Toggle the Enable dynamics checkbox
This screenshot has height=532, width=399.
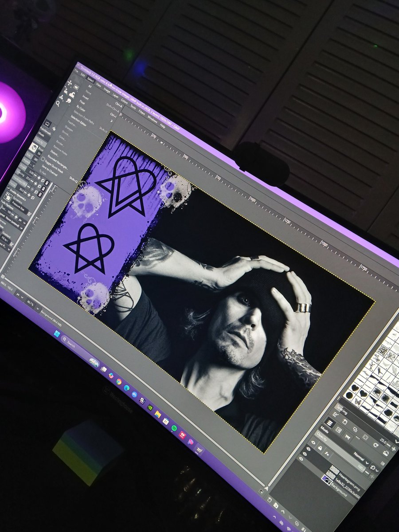click(8, 188)
